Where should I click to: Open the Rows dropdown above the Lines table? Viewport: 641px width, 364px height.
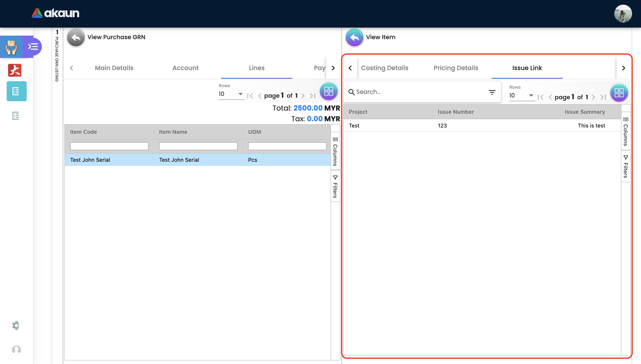click(x=231, y=94)
